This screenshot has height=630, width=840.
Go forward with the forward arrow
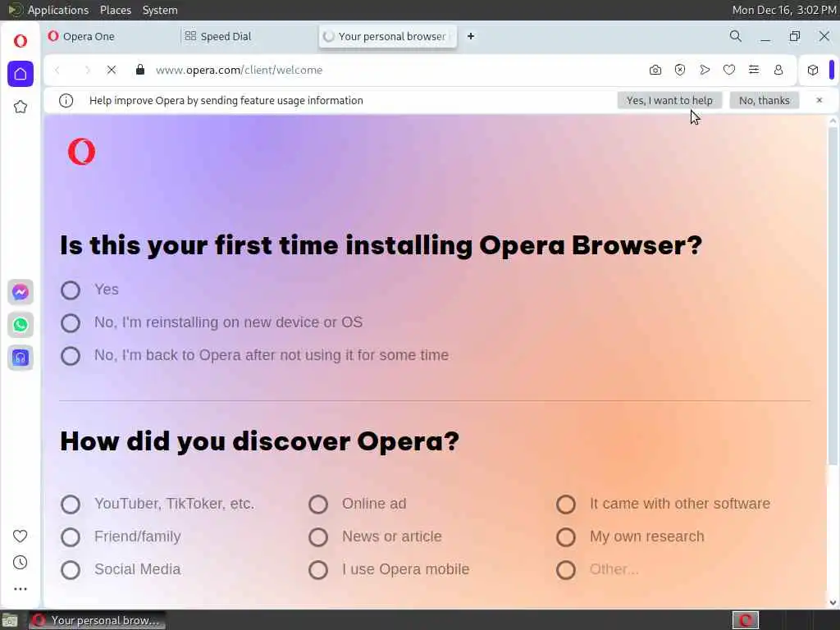tap(87, 70)
